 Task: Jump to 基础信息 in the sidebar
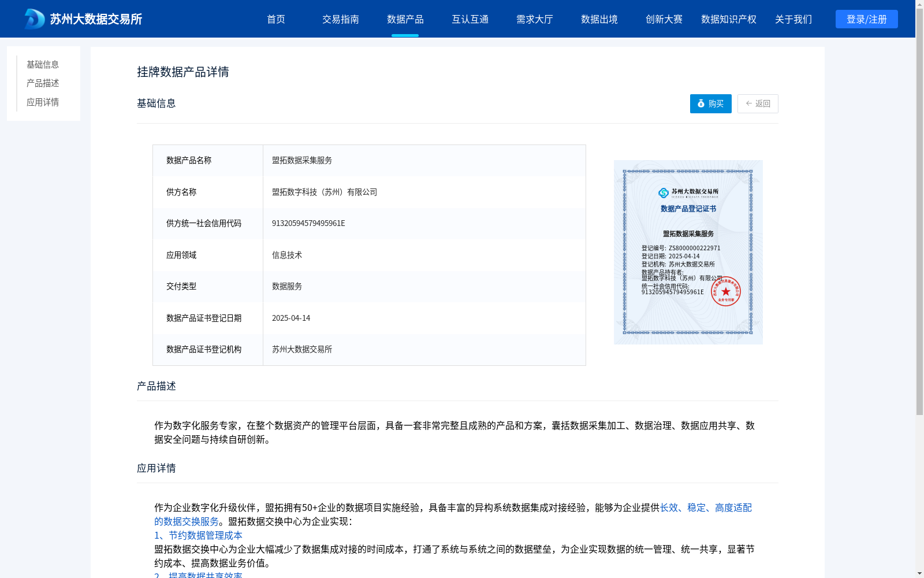pyautogui.click(x=43, y=64)
